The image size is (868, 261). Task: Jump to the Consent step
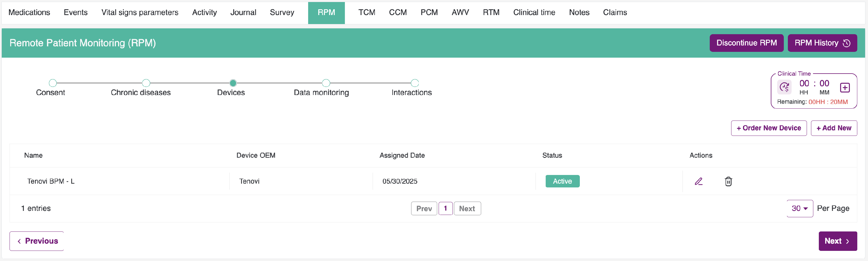(53, 83)
